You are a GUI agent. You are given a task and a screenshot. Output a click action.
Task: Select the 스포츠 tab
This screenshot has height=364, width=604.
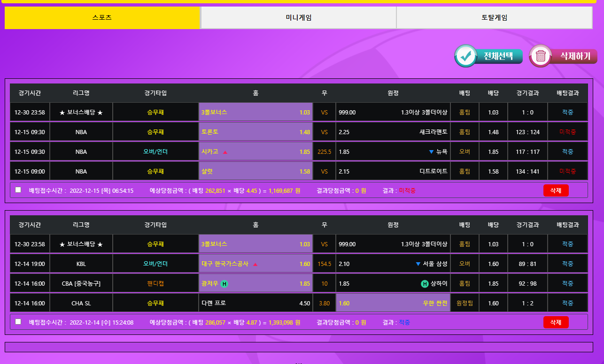102,18
